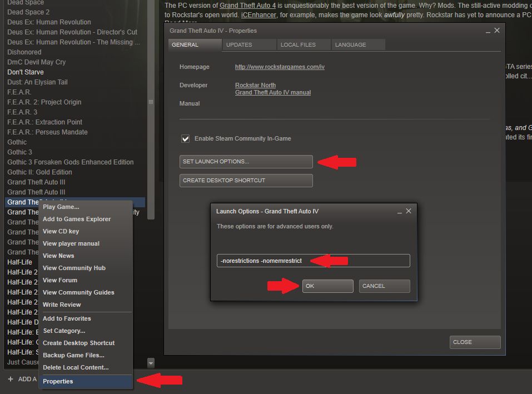Select Gothic 3 Forsaken Gods Enhanced Edition
This screenshot has height=394, width=532.
(x=71, y=162)
